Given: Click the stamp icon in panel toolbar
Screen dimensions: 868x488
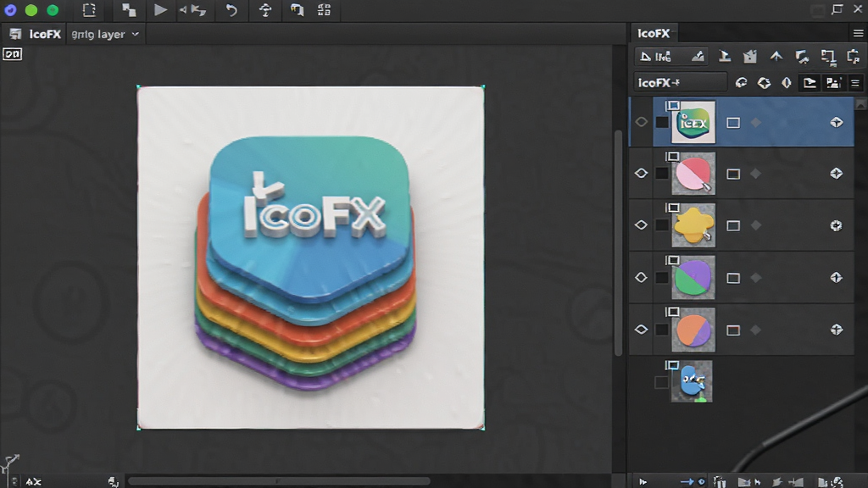Looking at the screenshot, I should click(x=724, y=56).
